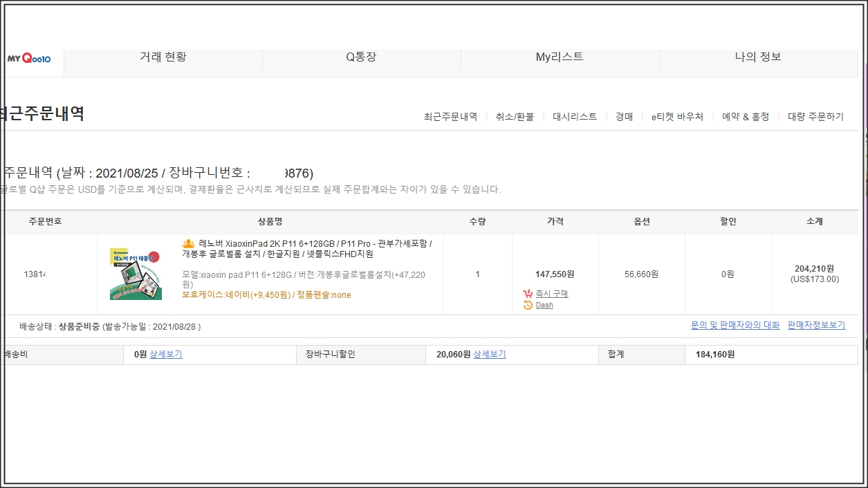The width and height of the screenshot is (868, 488).
Task: Click the 상품준비중 delivery status text
Action: 79,326
